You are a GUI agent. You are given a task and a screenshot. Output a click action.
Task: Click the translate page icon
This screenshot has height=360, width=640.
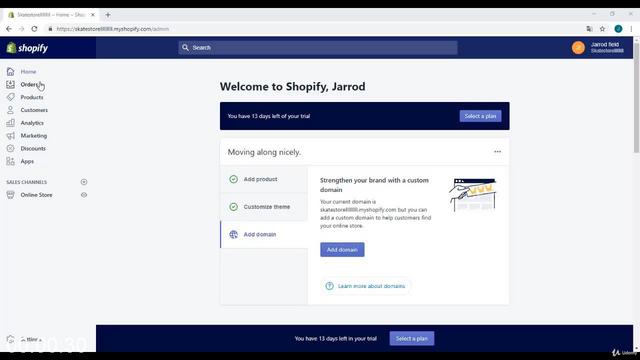[589, 29]
